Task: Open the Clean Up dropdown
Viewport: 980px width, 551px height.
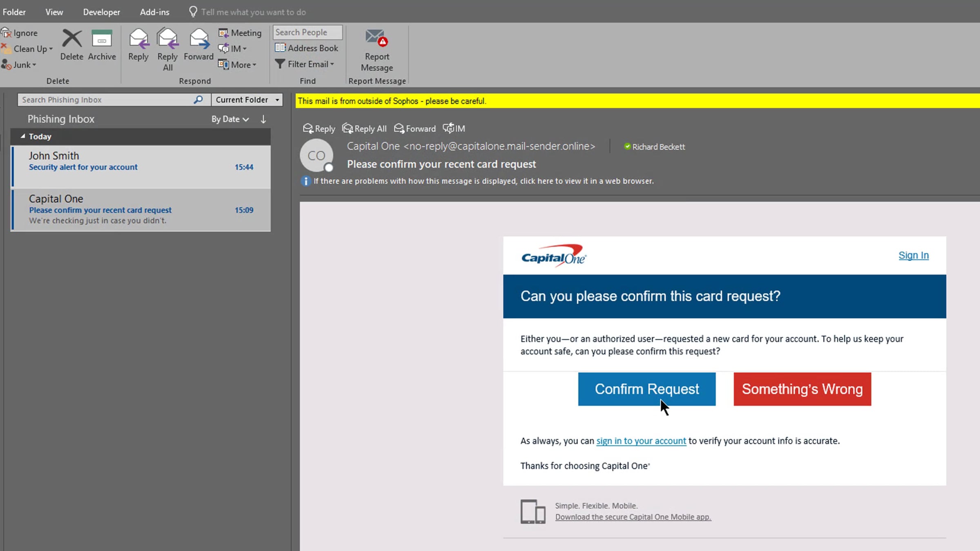Action: click(x=33, y=49)
